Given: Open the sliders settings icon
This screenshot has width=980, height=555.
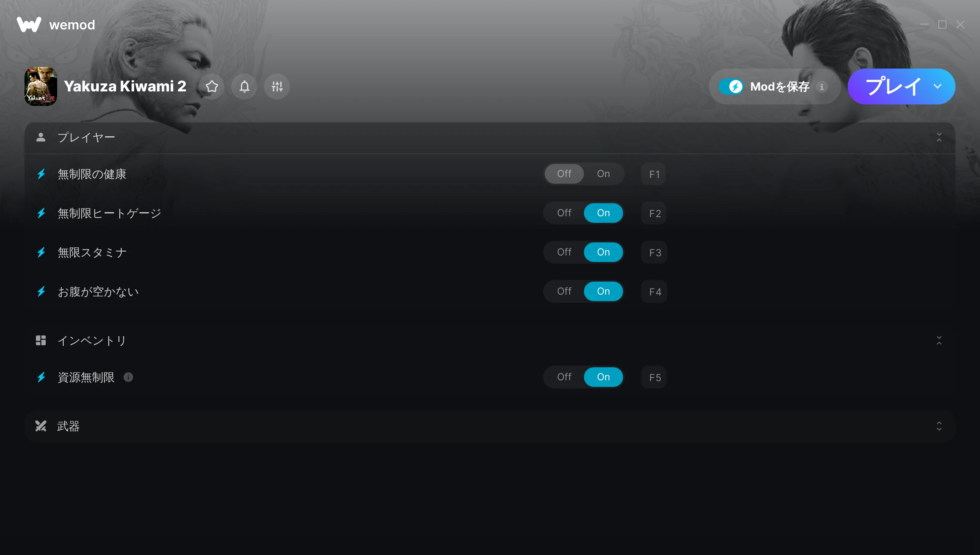Looking at the screenshot, I should tap(277, 87).
